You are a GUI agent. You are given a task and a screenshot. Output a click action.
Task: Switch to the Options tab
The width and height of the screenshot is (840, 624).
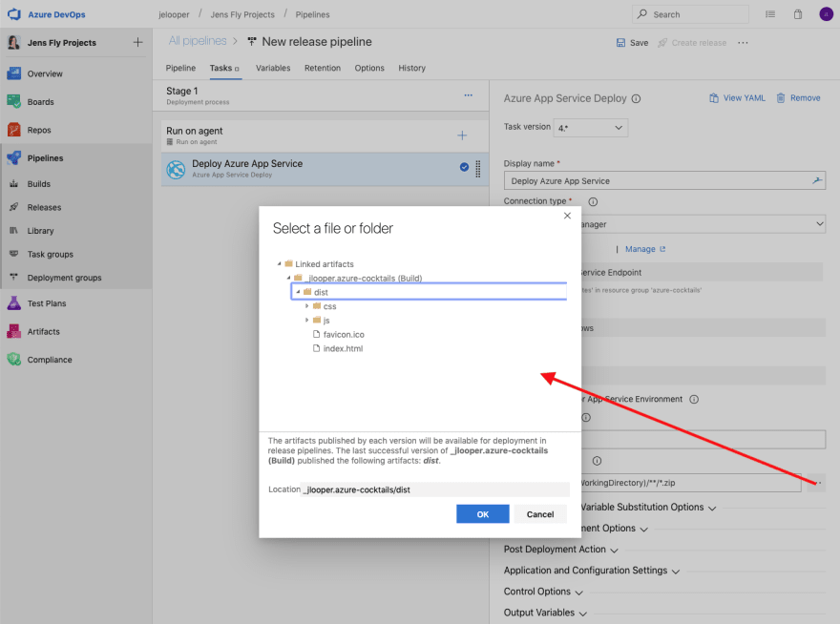(369, 68)
